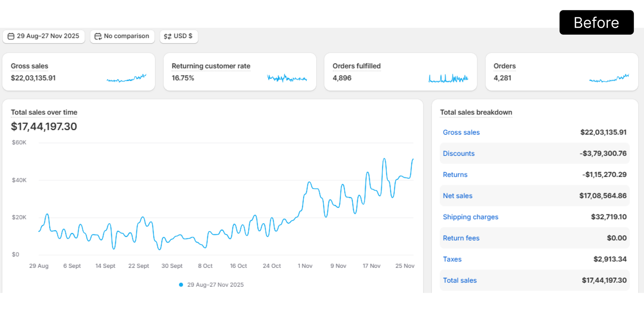Click the Orders card sparkline
This screenshot has width=644, height=325.
(609, 78)
